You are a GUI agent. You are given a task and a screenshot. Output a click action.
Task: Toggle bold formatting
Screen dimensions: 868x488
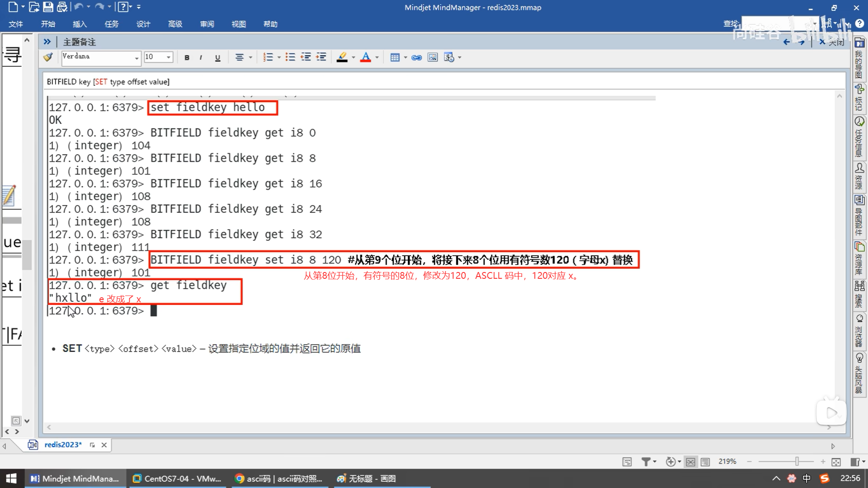coord(187,57)
